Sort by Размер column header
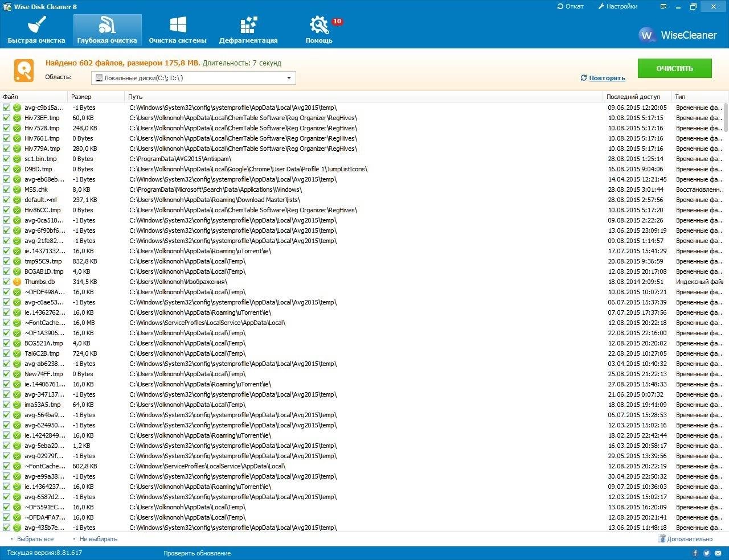The width and height of the screenshot is (729, 560). click(x=96, y=97)
